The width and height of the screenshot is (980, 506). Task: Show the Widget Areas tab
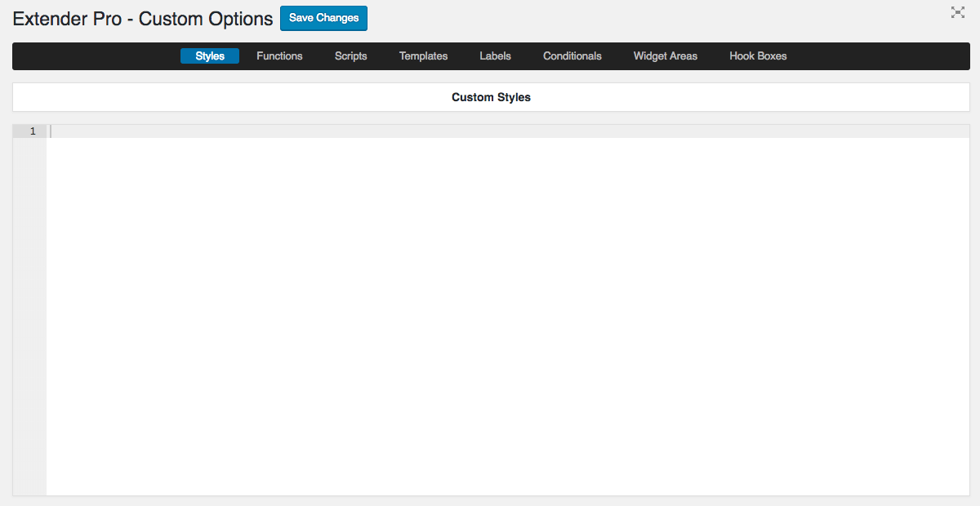click(665, 56)
